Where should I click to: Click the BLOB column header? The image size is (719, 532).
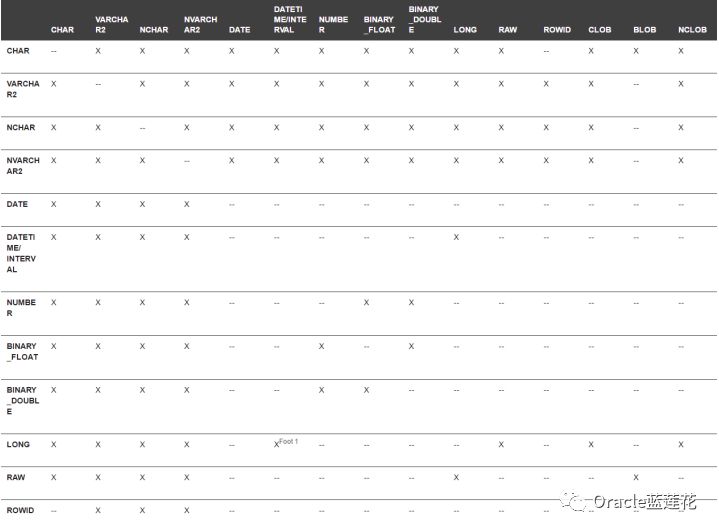[644, 30]
